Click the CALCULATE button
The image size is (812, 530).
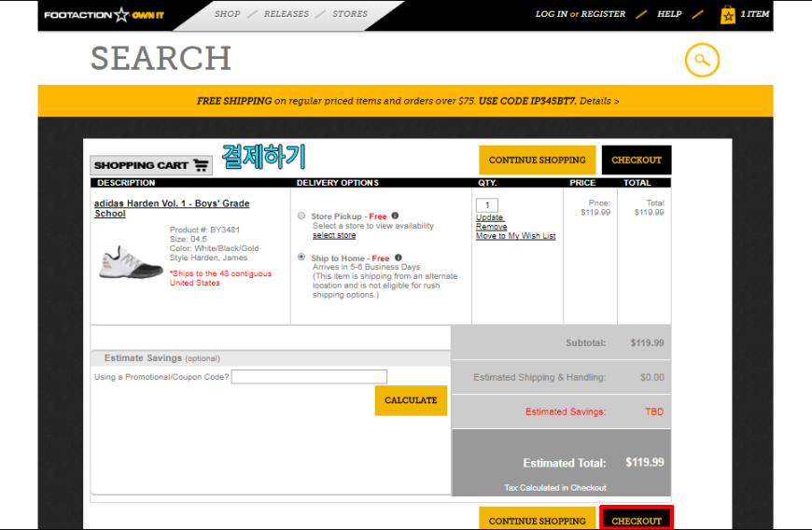[411, 400]
